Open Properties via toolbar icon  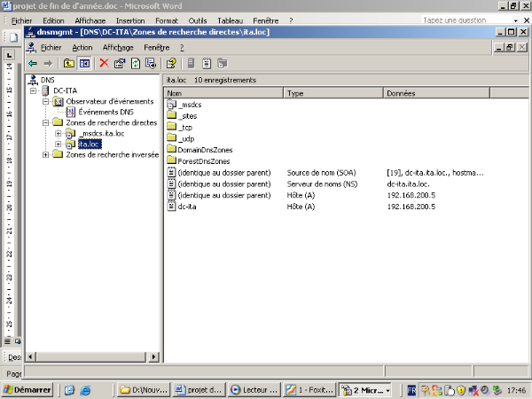click(x=119, y=63)
